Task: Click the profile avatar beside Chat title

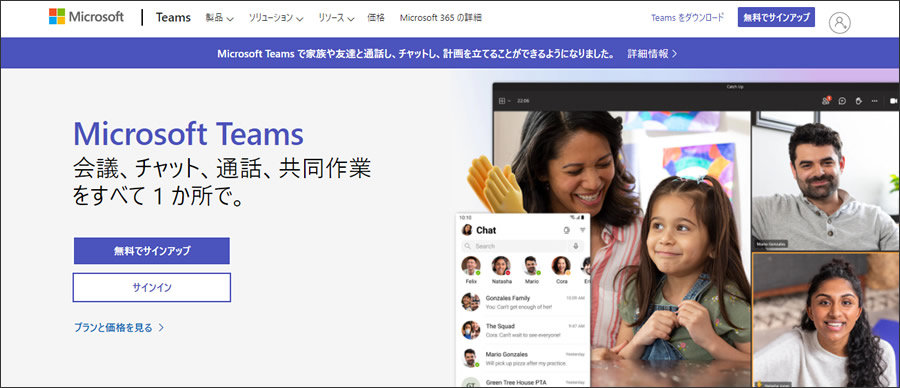Action: pyautogui.click(x=467, y=230)
